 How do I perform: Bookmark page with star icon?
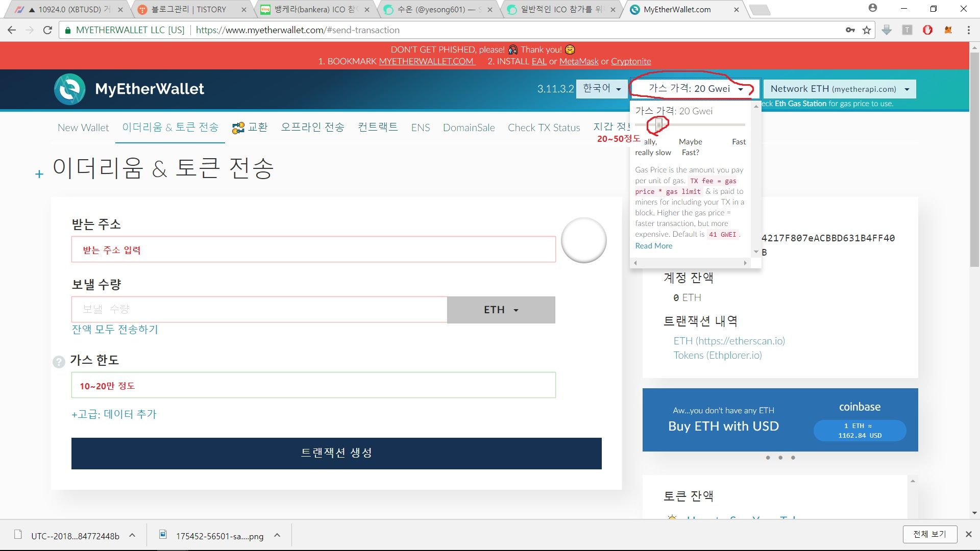(x=867, y=30)
